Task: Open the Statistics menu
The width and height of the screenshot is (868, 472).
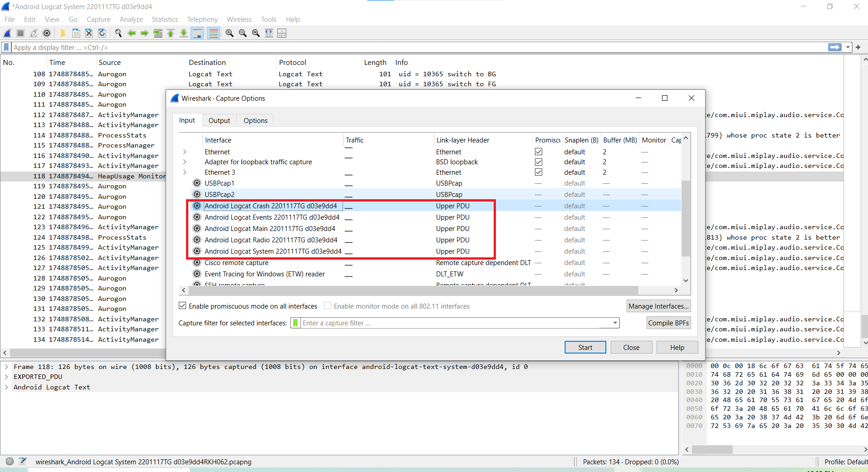Action: point(165,20)
